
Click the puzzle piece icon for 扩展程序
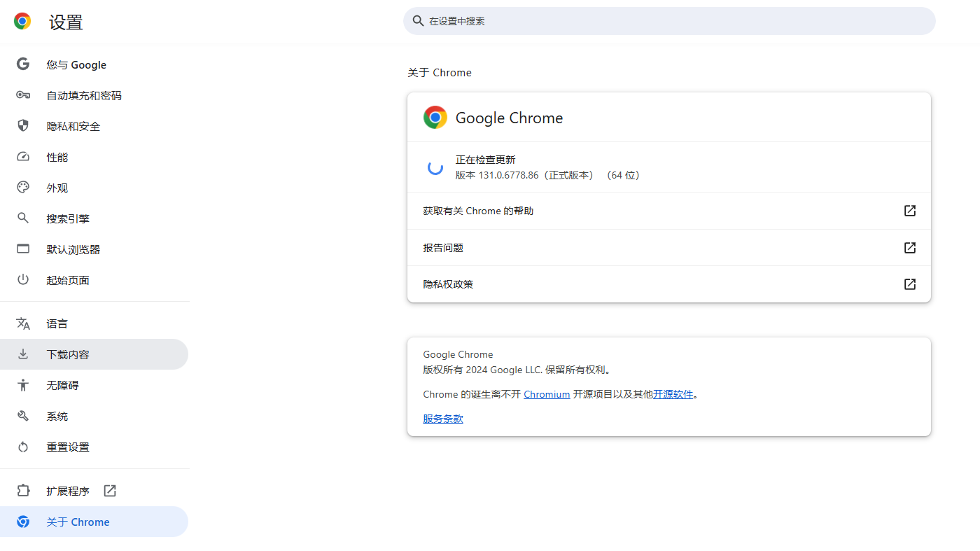23,491
